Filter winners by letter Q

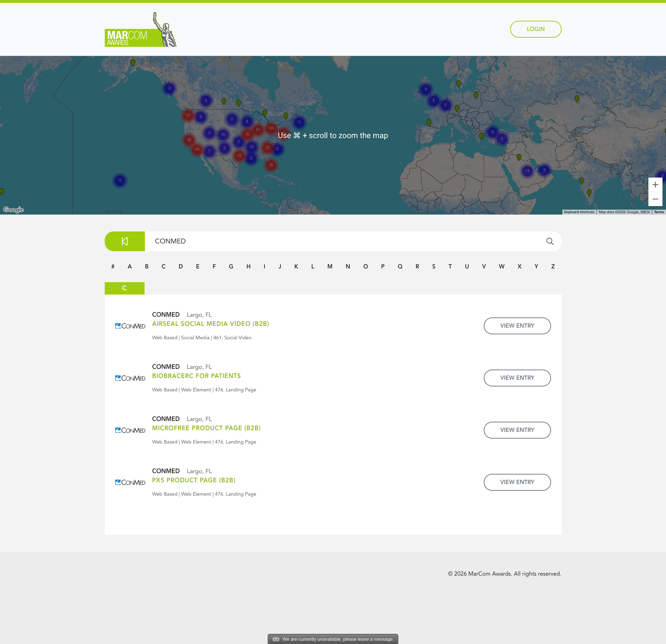click(400, 267)
